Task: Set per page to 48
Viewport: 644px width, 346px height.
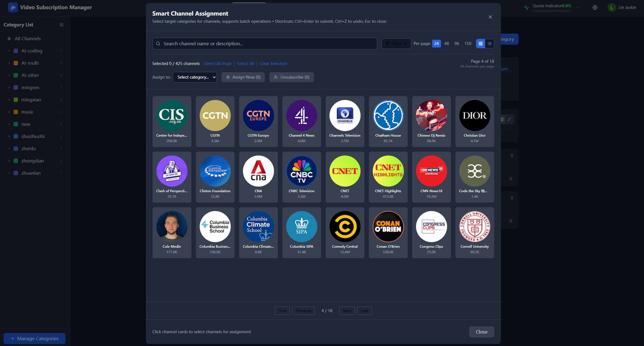Action: click(x=447, y=44)
